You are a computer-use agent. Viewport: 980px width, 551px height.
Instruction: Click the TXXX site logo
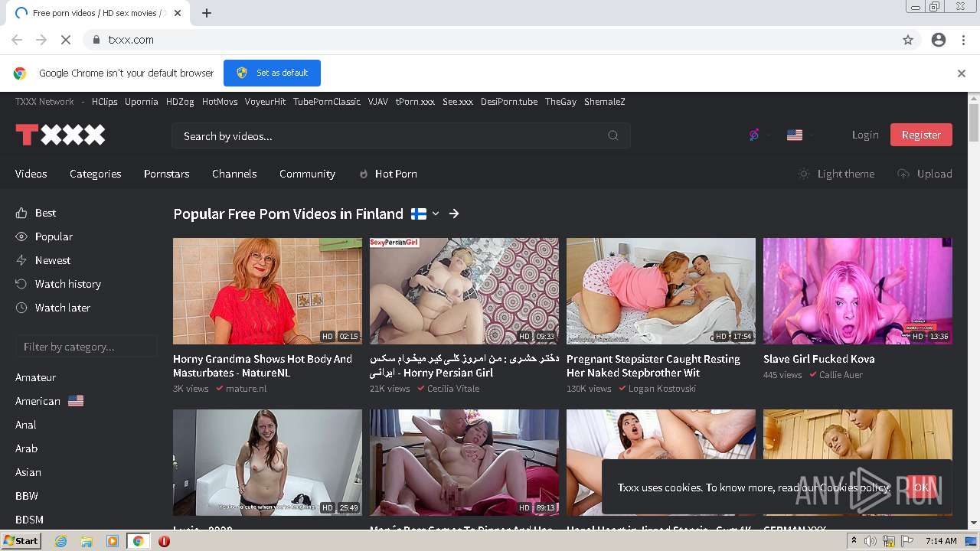[60, 135]
